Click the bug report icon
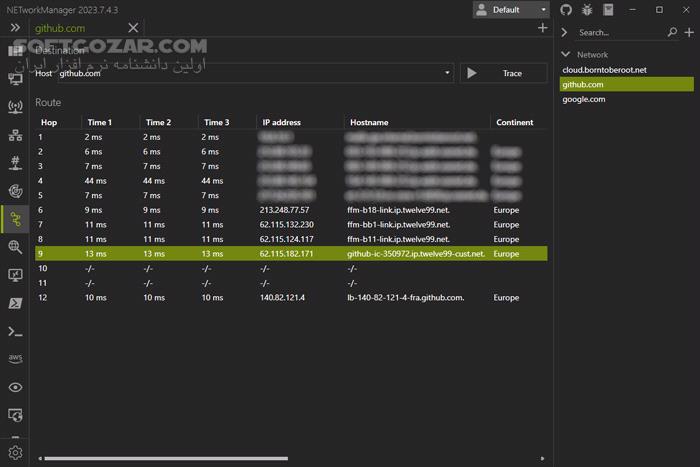Screen dimensions: 700x467 586,10
